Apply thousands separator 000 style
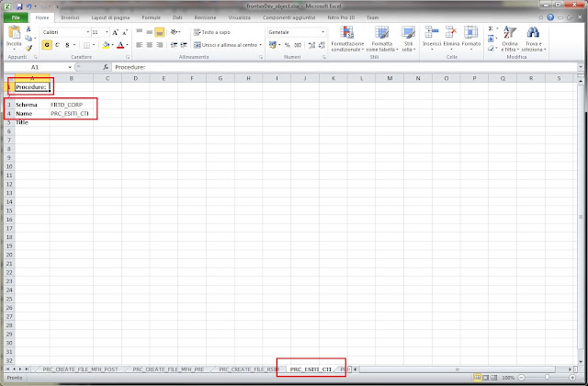588x386 pixels. (x=298, y=45)
